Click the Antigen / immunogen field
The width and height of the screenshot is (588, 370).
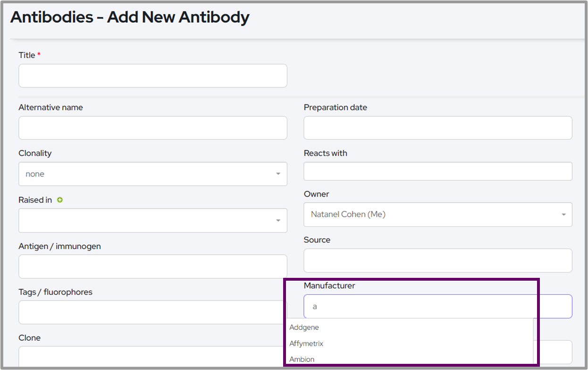click(152, 267)
